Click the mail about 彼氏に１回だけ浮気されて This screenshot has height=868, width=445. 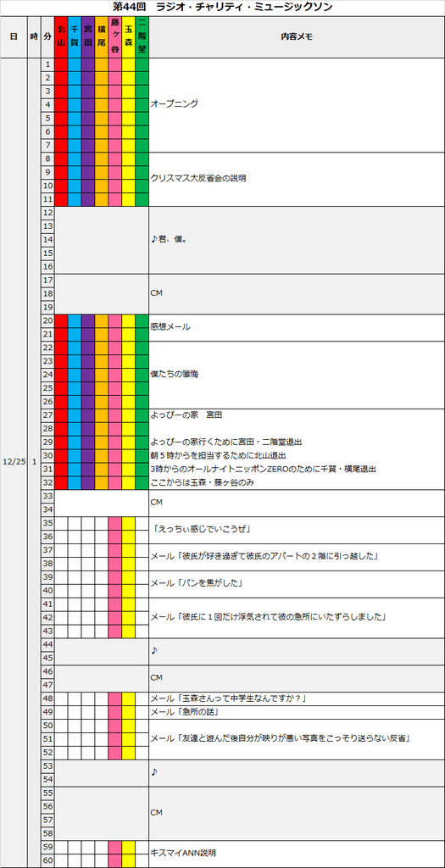tap(297, 617)
